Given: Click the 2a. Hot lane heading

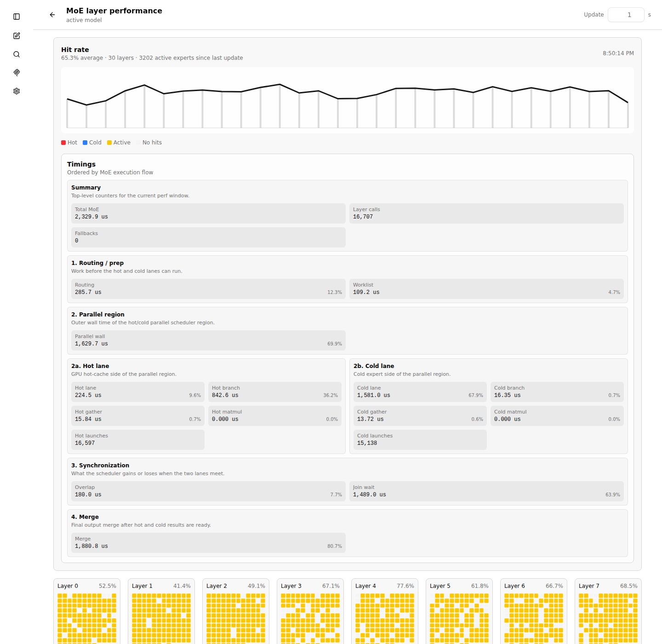Looking at the screenshot, I should point(90,366).
